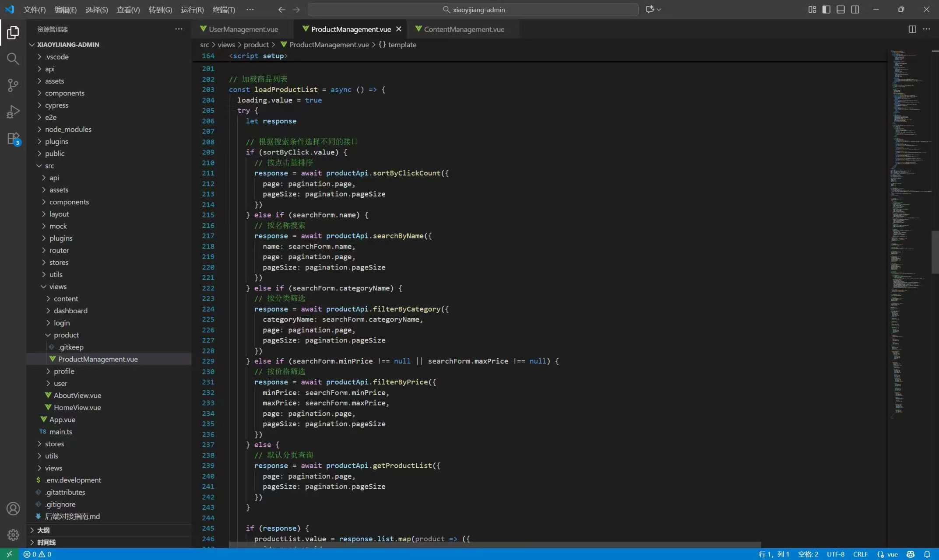Image resolution: width=939 pixels, height=560 pixels.
Task: Open Extensions view with badge
Action: (13, 139)
